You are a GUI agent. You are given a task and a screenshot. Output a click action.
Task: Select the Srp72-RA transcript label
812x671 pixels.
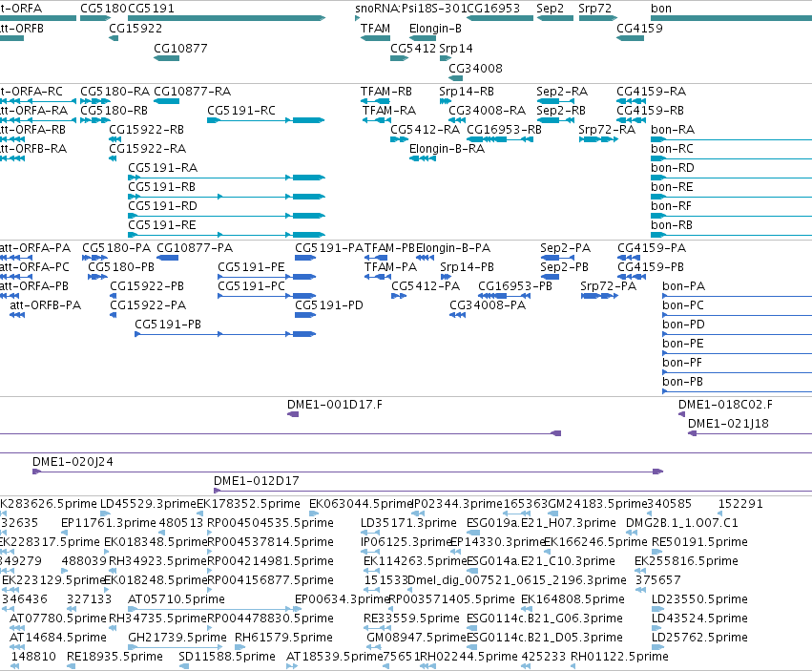point(607,130)
